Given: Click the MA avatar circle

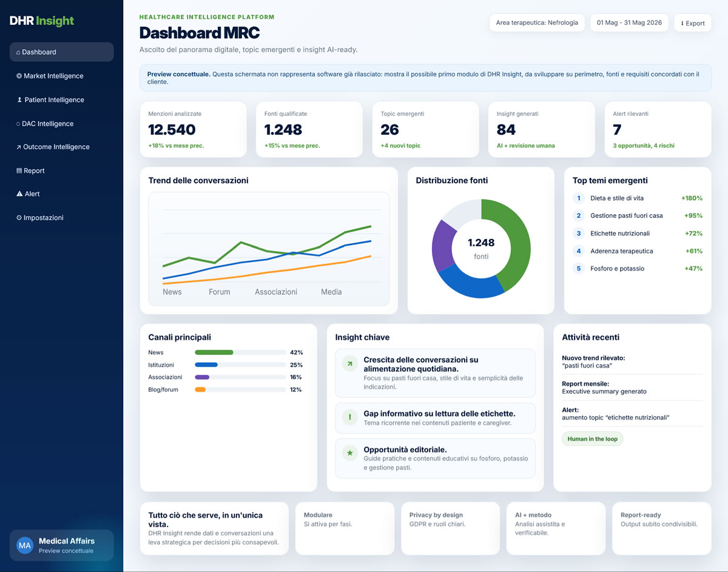Looking at the screenshot, I should coord(25,545).
